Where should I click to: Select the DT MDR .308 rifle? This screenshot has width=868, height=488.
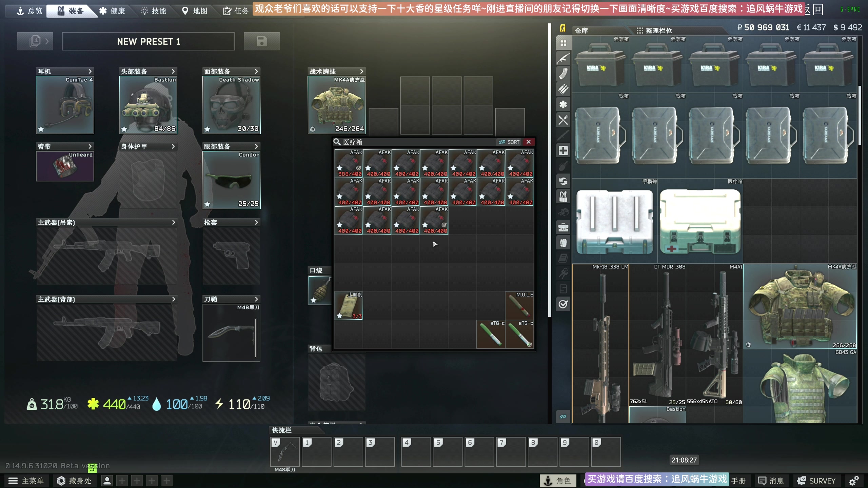[x=657, y=335]
